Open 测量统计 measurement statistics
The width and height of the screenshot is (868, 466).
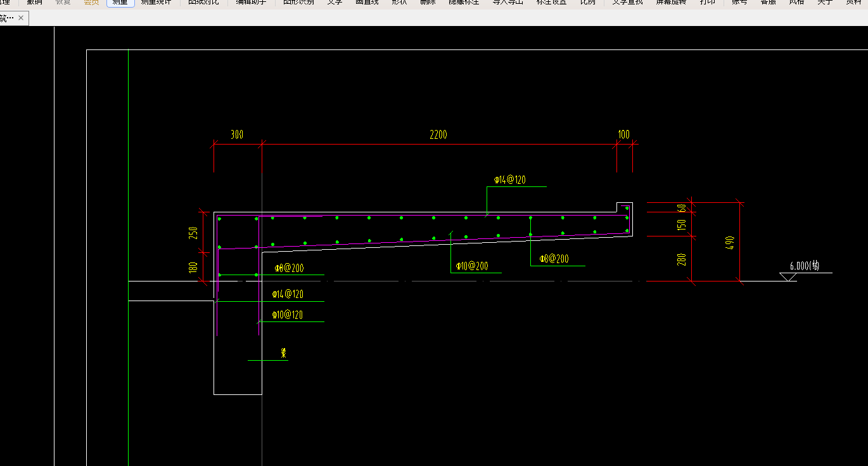[156, 2]
